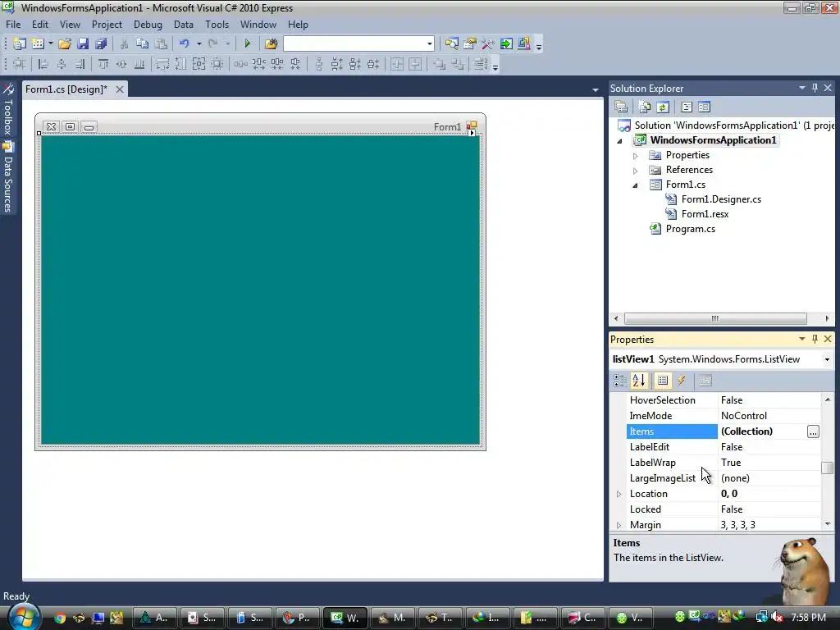Select Program.cs in Solution Explorer
This screenshot has height=630, width=840.
click(690, 230)
